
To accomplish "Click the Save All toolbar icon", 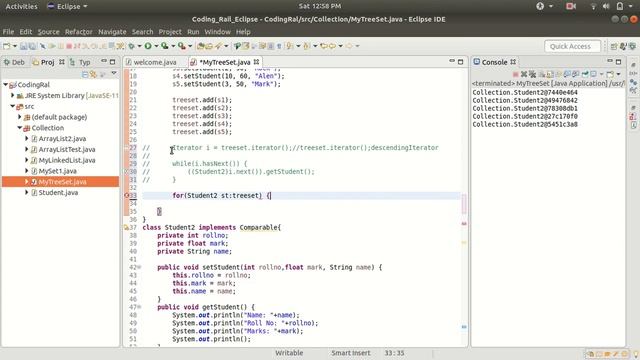I will 33,46.
